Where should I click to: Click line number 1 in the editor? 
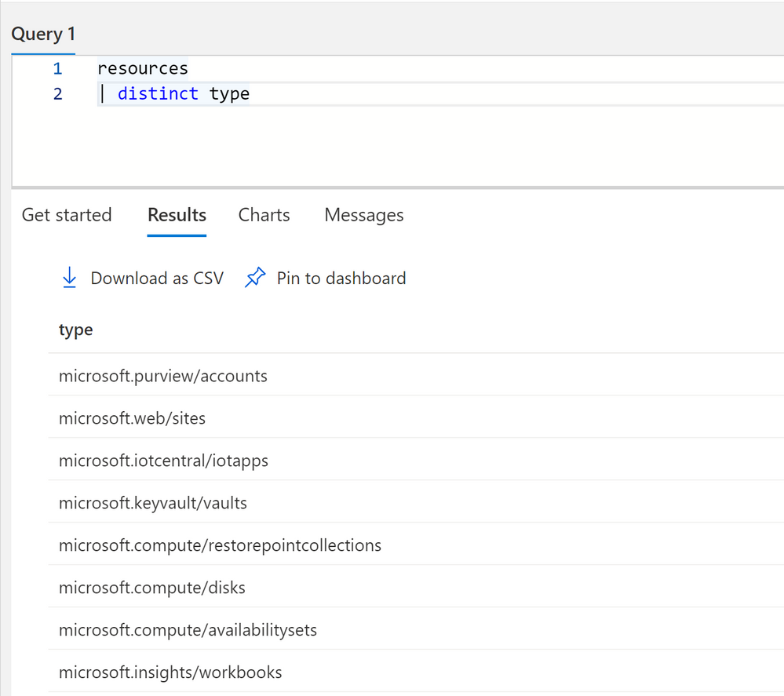57,68
